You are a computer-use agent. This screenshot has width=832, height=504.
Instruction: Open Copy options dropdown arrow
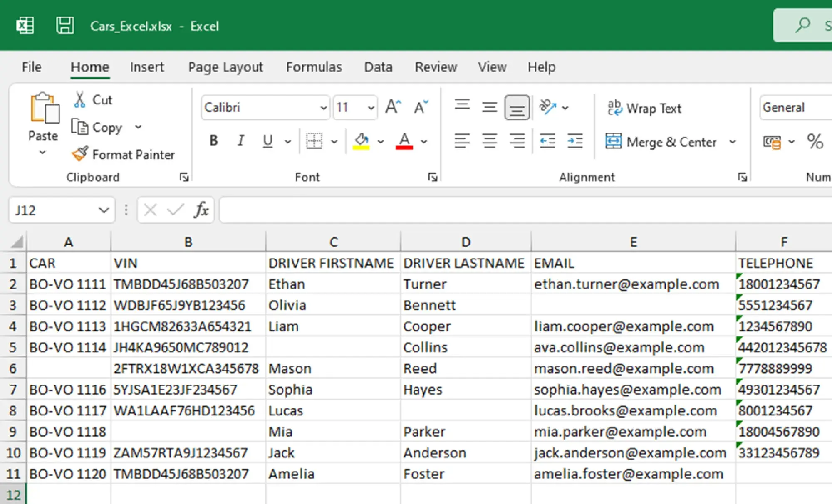pos(138,127)
